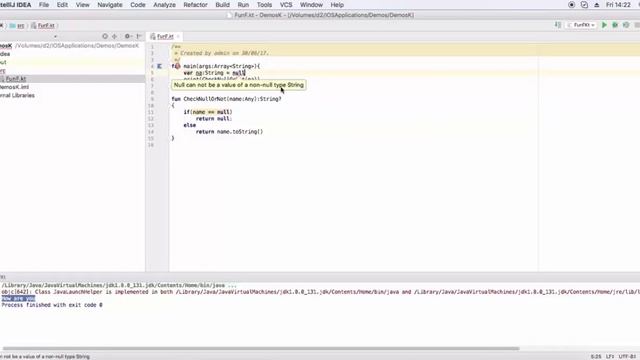
Task: Click the error message text in the status bar
Action: click(45, 356)
